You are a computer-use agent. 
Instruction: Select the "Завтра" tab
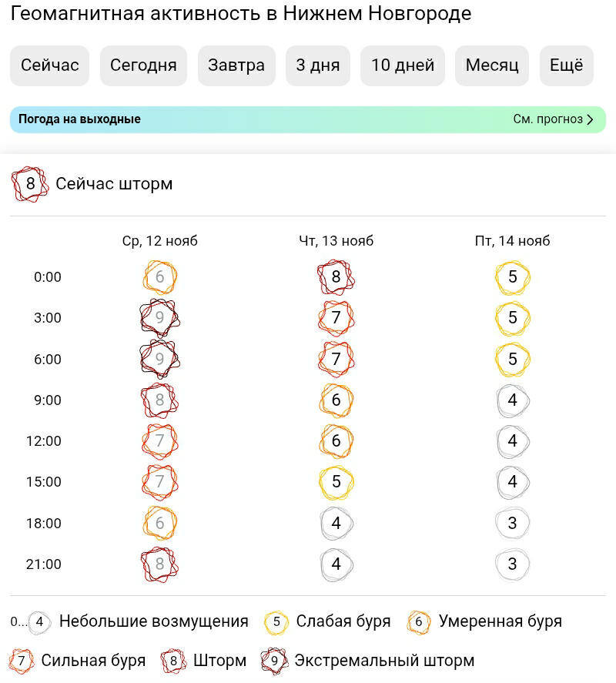pos(236,65)
